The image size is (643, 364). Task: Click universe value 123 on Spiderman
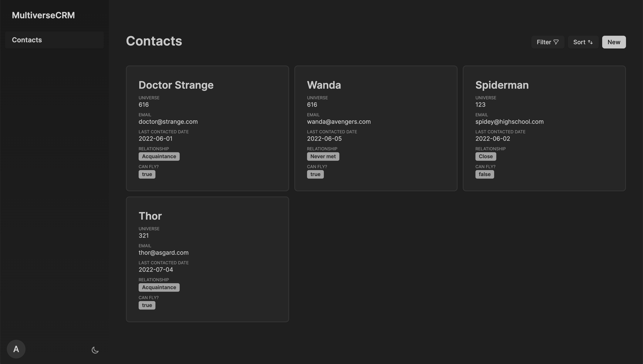(480, 105)
